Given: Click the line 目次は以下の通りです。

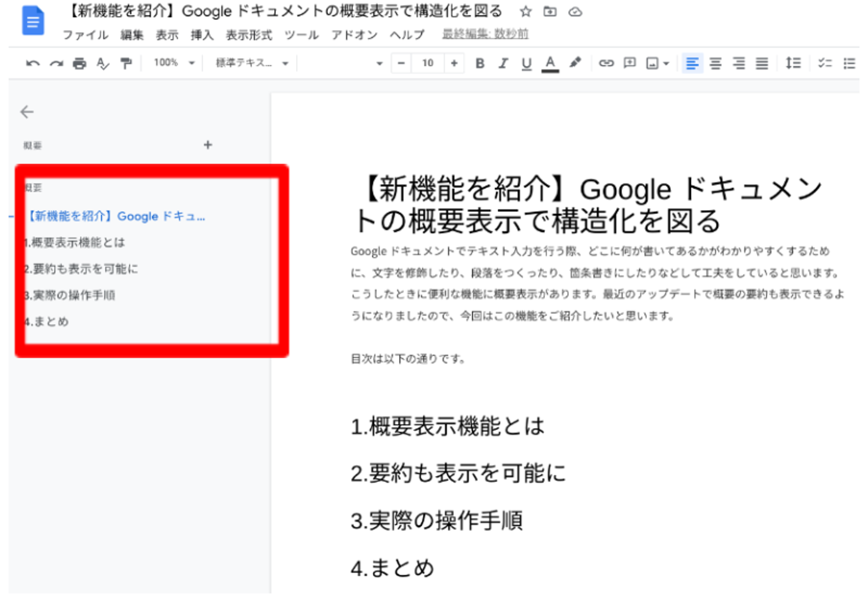Looking at the screenshot, I should pyautogui.click(x=408, y=359).
